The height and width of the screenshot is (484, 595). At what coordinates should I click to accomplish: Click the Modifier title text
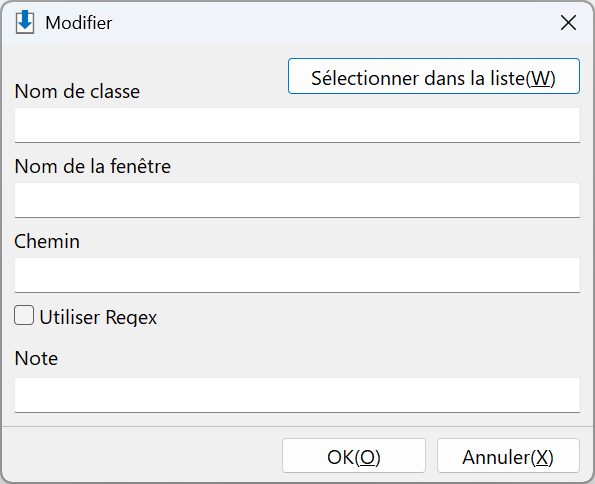79,23
